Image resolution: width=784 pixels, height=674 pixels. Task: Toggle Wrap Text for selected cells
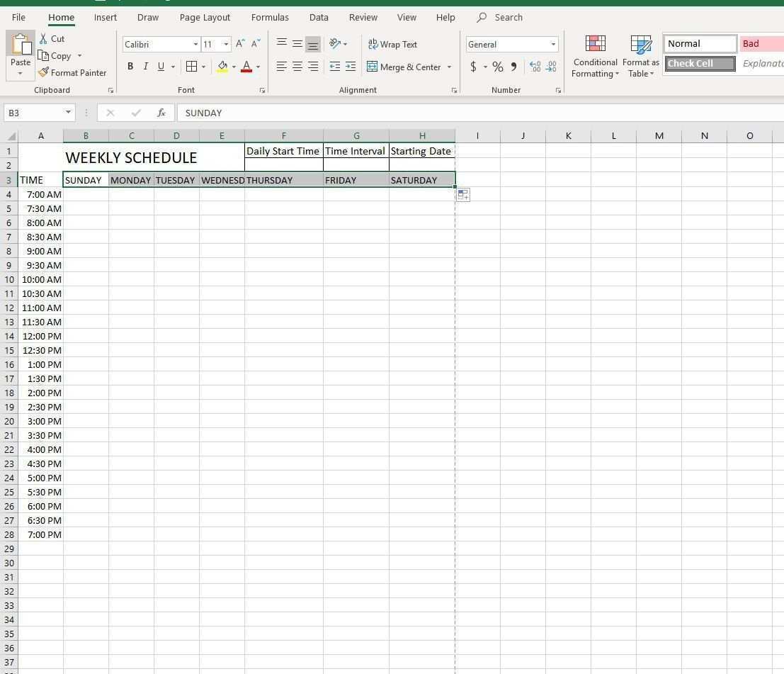392,44
